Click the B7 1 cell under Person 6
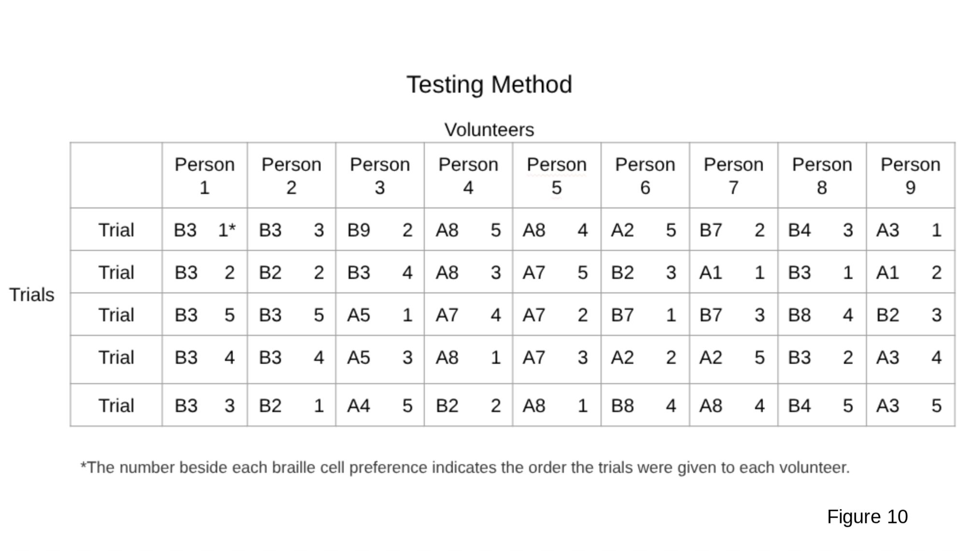Screen dimensions: 980x551 click(x=645, y=315)
